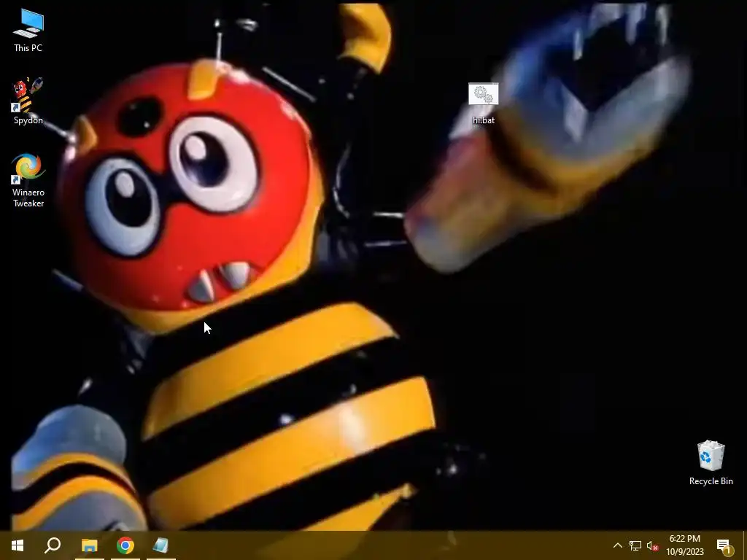Select the Recycle Bin icon
747x560 pixels.
tap(711, 463)
